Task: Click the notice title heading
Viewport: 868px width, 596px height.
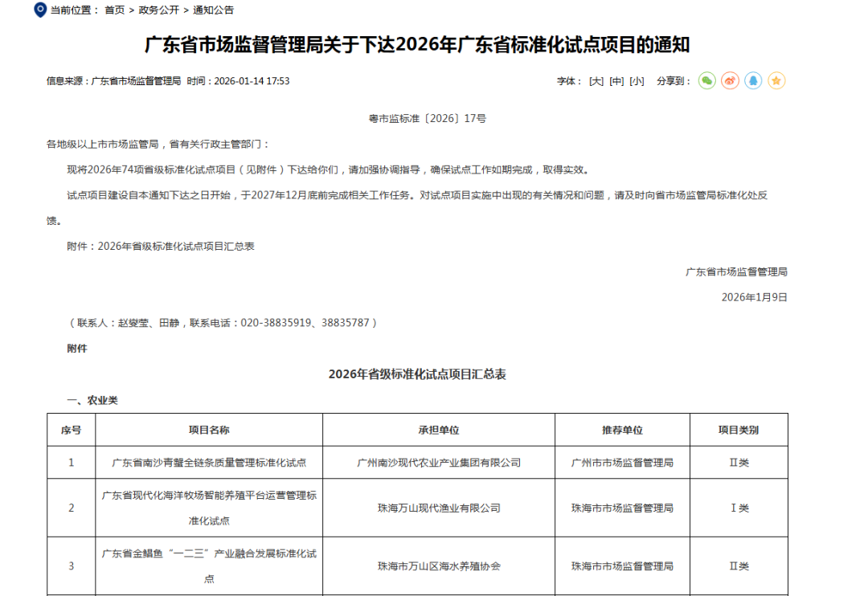Action: [417, 45]
